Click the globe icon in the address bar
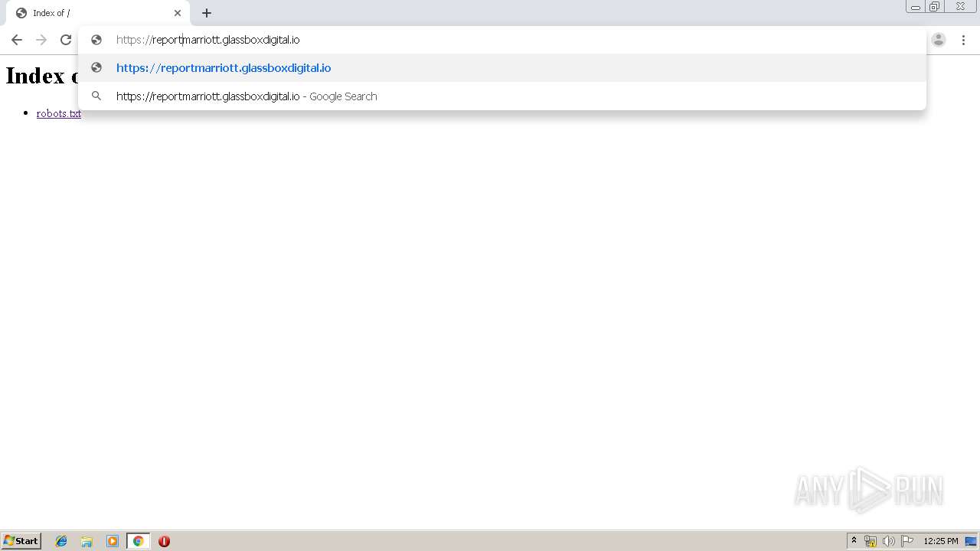 96,40
